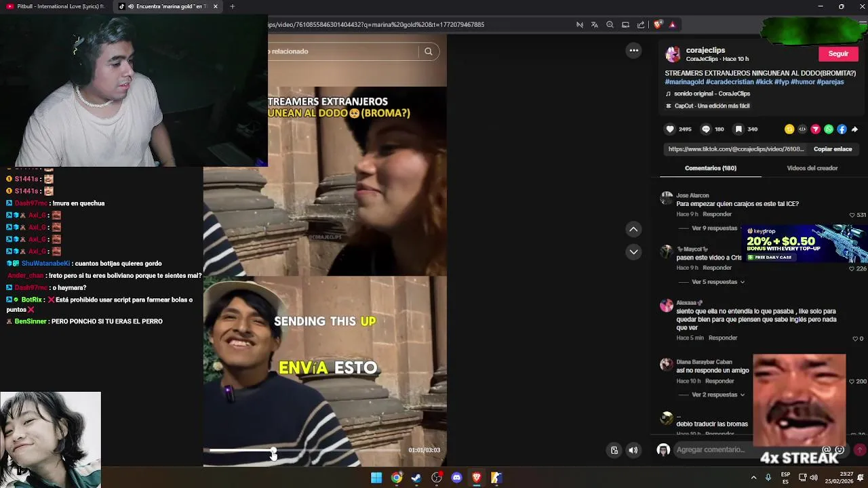Open more share options arrow

click(x=854, y=129)
